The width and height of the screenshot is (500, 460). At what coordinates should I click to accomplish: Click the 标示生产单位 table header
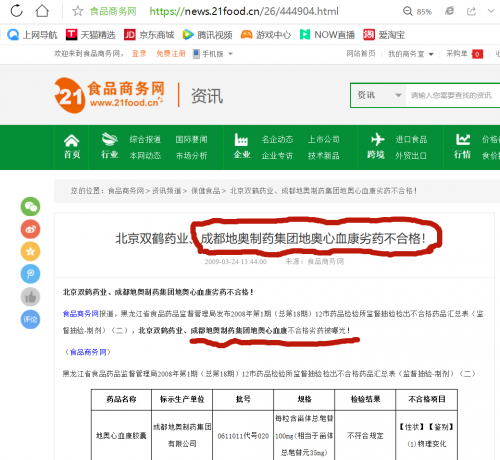[182, 399]
